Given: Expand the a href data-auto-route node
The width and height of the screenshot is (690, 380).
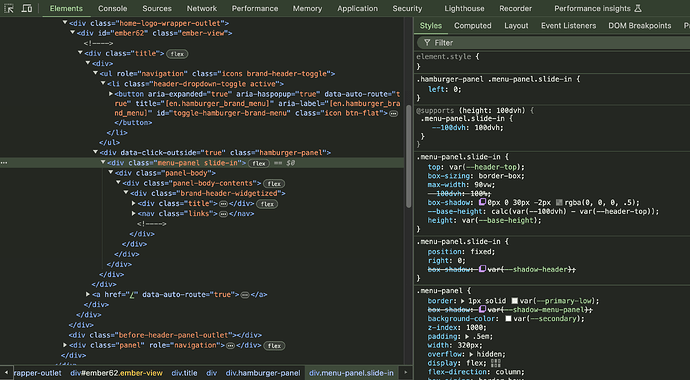Looking at the screenshot, I should (88, 294).
